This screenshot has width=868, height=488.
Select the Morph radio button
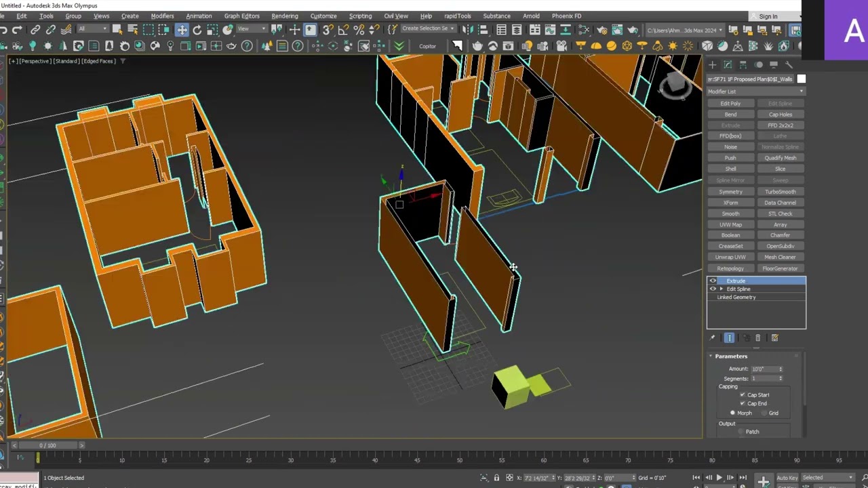tap(732, 413)
